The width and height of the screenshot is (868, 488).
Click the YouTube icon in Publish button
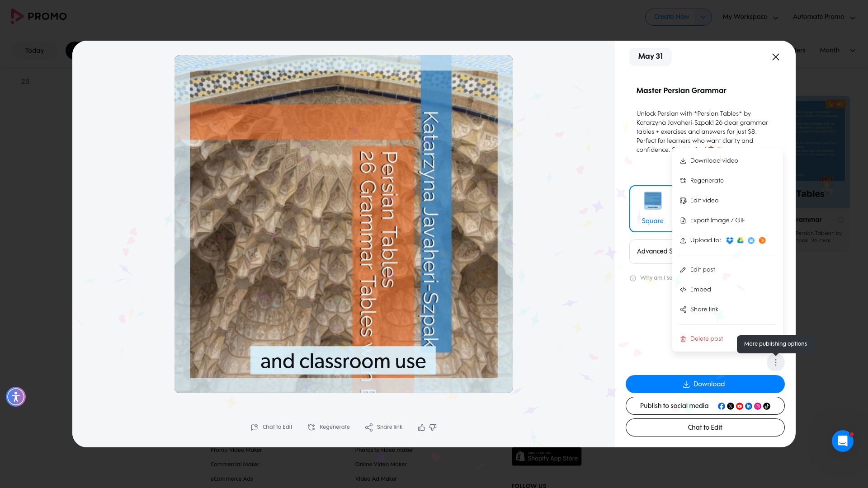coord(740,406)
